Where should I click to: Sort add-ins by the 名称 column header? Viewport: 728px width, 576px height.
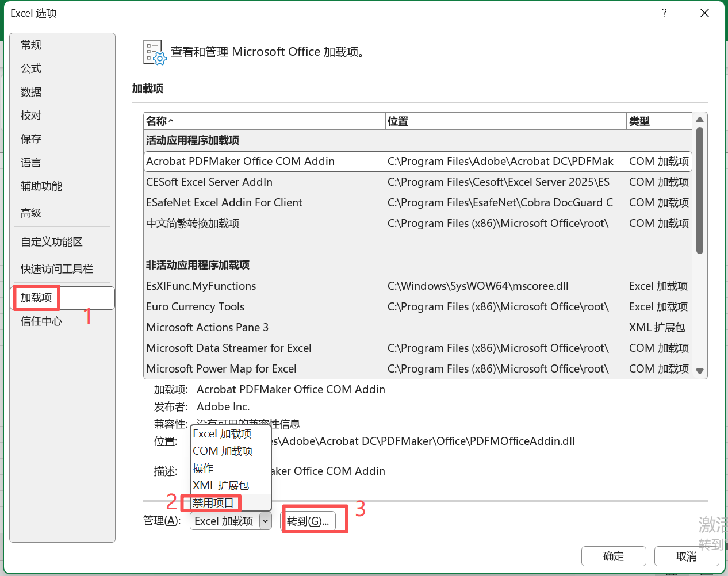pyautogui.click(x=264, y=121)
